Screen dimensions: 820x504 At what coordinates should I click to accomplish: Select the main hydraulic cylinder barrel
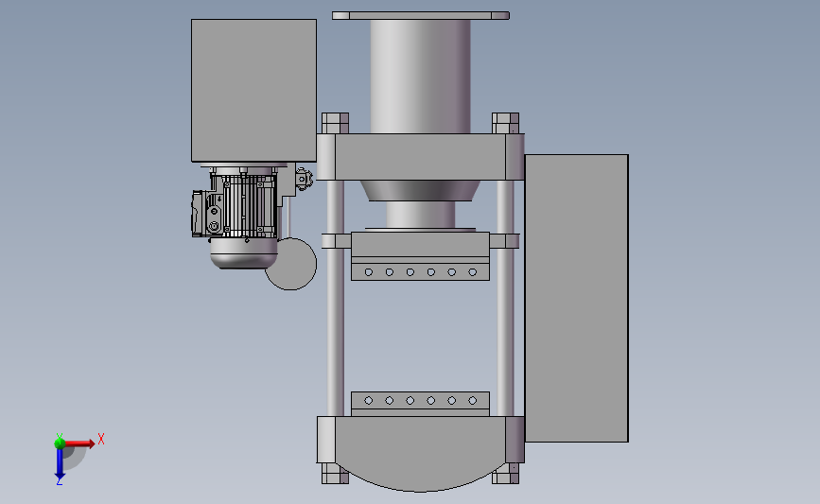pyautogui.click(x=421, y=77)
